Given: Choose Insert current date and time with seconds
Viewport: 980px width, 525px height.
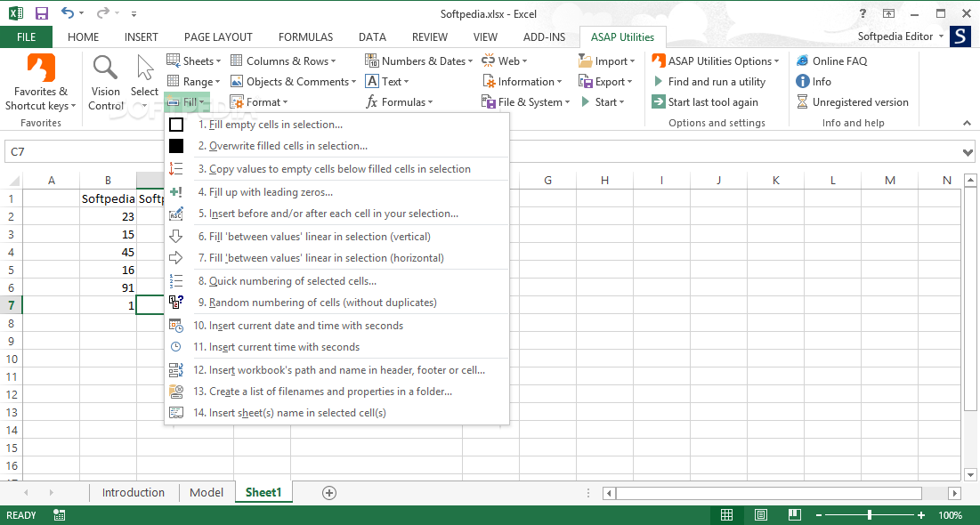Looking at the screenshot, I should click(x=337, y=325).
